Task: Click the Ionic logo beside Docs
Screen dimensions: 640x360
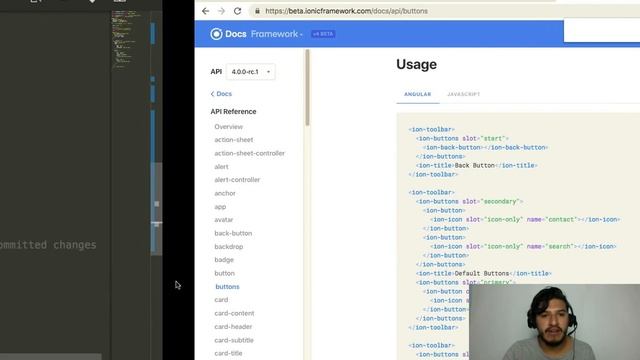Action: 216,34
